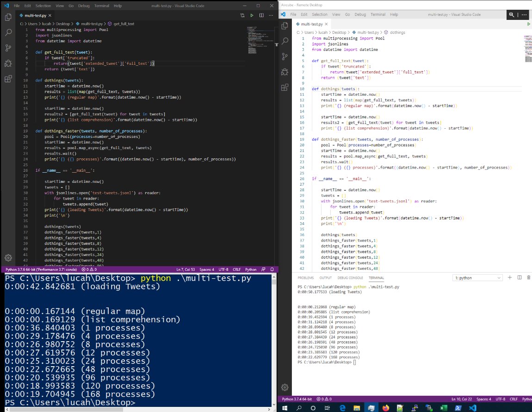Toggle the notifications bell in the status bar

272,269
